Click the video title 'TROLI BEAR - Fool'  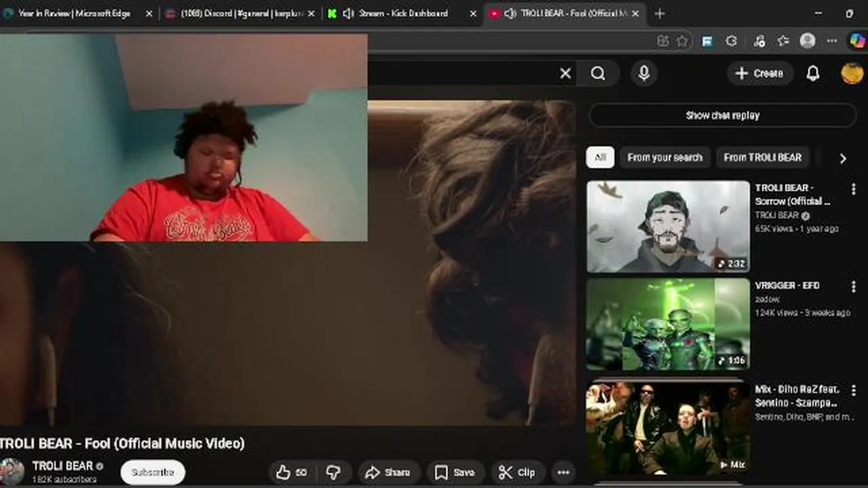(122, 443)
